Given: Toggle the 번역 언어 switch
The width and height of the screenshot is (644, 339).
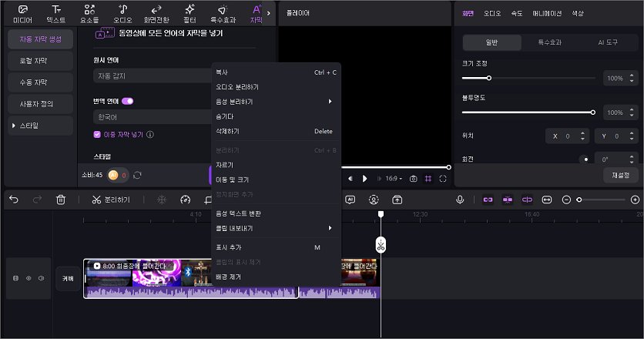Looking at the screenshot, I should pos(128,100).
